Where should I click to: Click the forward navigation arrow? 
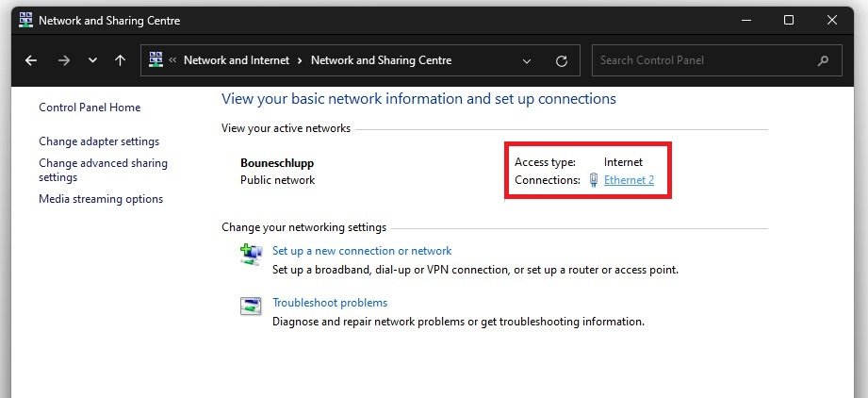[x=63, y=60]
